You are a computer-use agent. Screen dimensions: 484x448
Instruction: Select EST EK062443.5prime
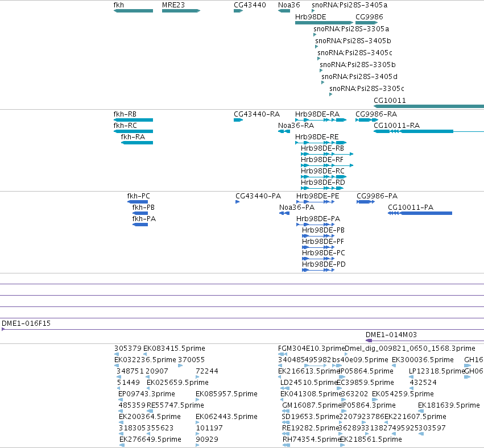point(197,422)
